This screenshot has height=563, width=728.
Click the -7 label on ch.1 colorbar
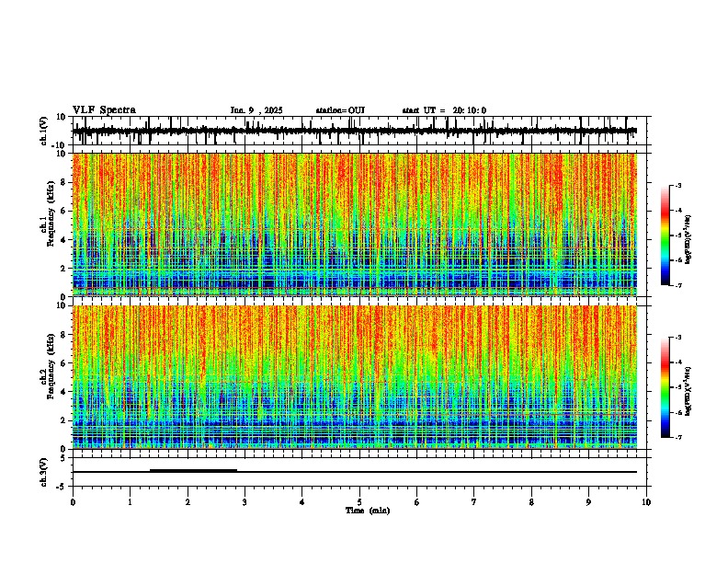[677, 285]
